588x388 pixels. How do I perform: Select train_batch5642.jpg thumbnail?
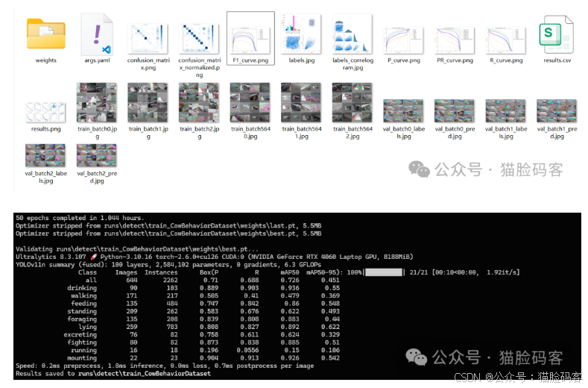(x=352, y=102)
